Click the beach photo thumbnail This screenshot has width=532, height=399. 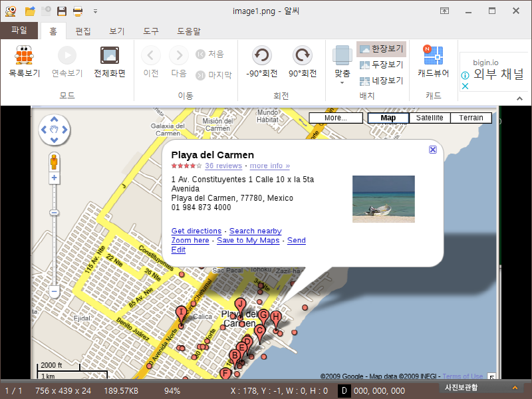(x=384, y=199)
